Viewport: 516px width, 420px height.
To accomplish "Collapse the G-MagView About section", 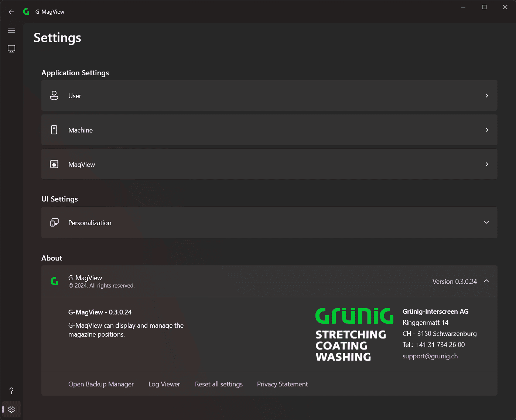I will point(486,281).
